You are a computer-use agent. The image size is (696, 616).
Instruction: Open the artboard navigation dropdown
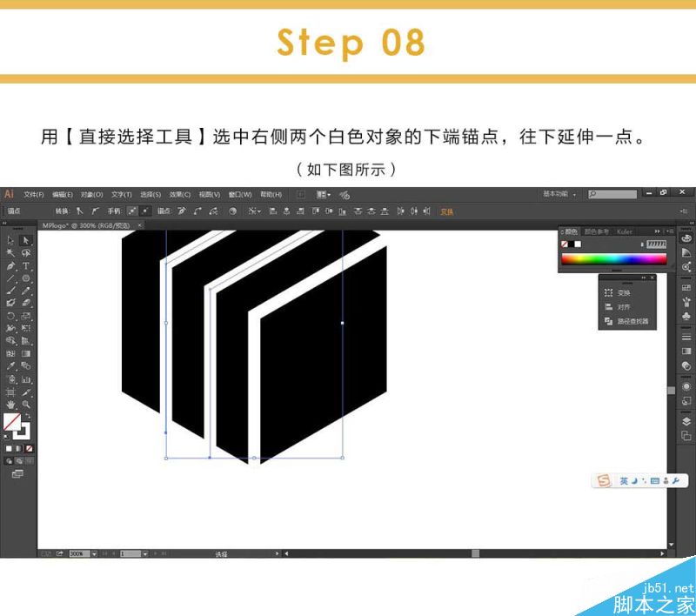click(x=145, y=553)
